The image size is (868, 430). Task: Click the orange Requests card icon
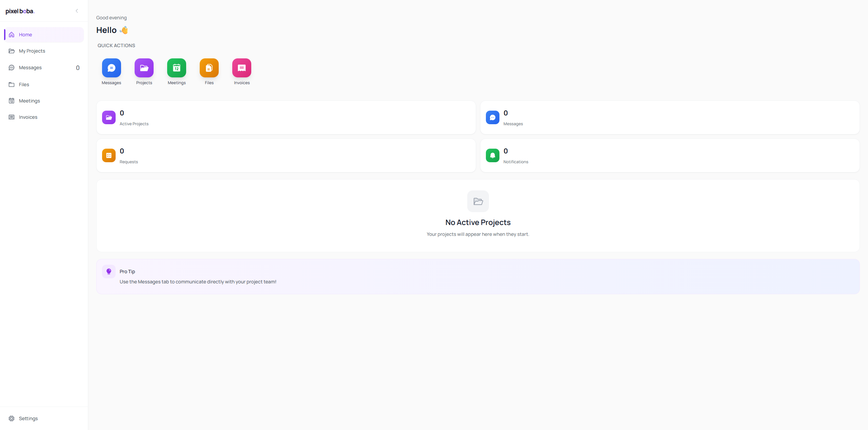[x=108, y=155]
